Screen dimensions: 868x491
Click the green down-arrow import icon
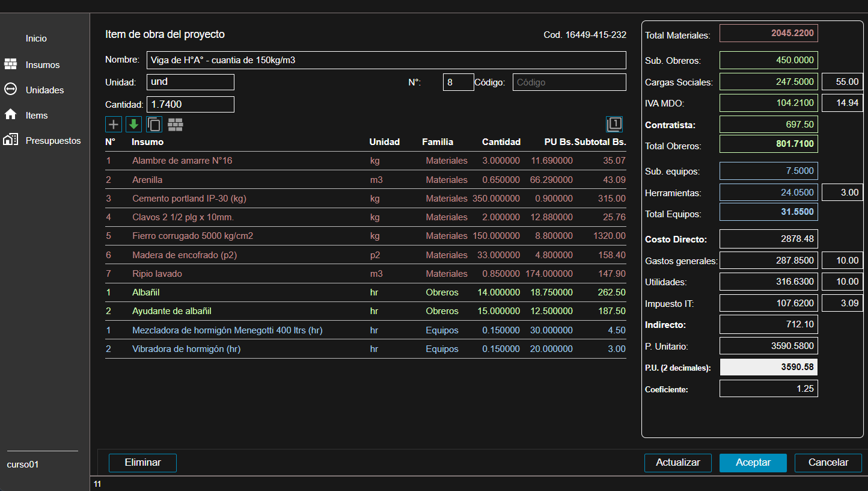click(x=133, y=125)
